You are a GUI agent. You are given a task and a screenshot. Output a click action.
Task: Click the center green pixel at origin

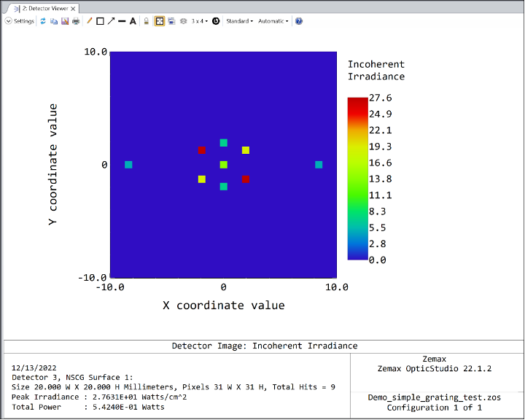click(224, 165)
